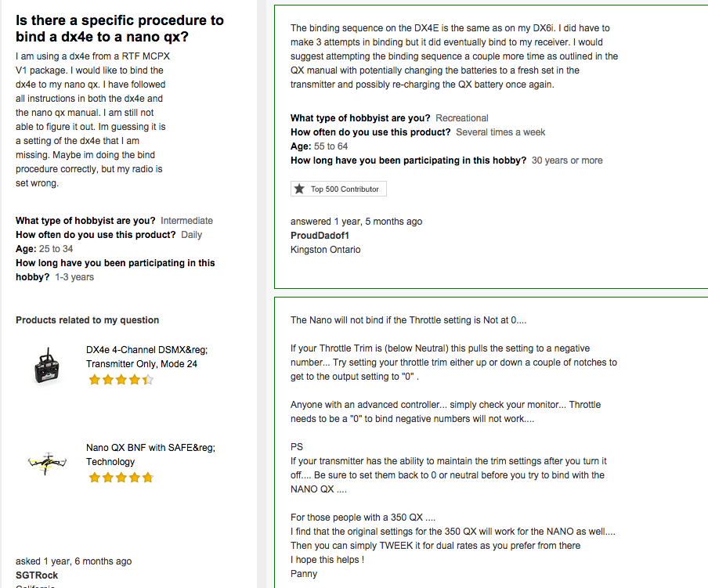708x588 pixels.
Task: Open SGTRock user profile
Action: click(37, 575)
